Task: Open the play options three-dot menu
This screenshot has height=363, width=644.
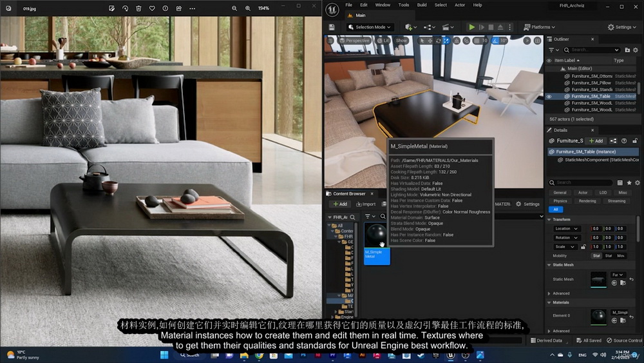Action: (x=509, y=27)
